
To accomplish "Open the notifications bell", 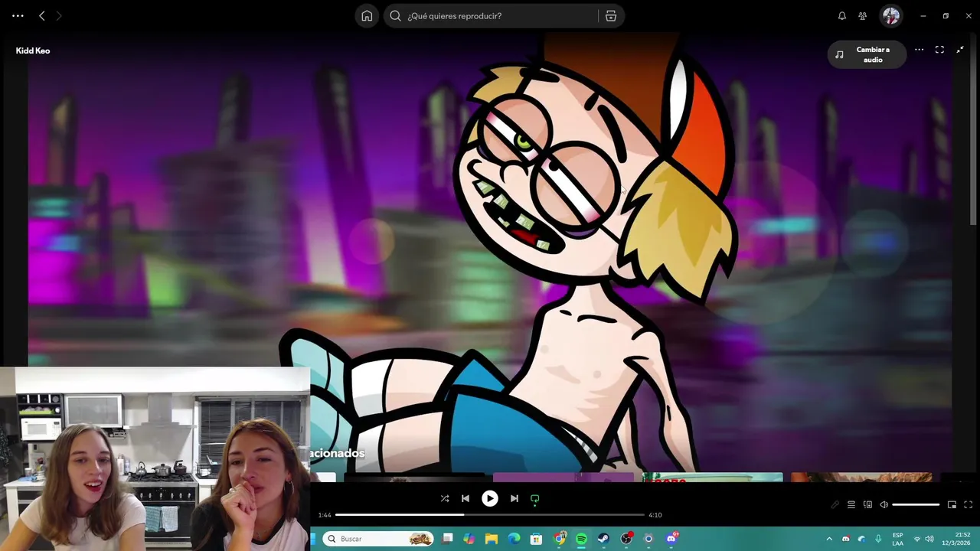I will (x=842, y=15).
